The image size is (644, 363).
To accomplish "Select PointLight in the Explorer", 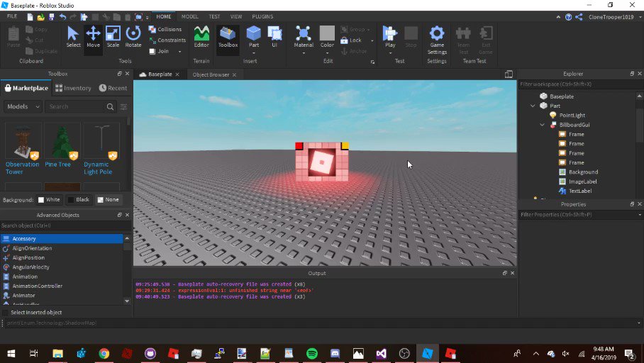I will 572,116.
